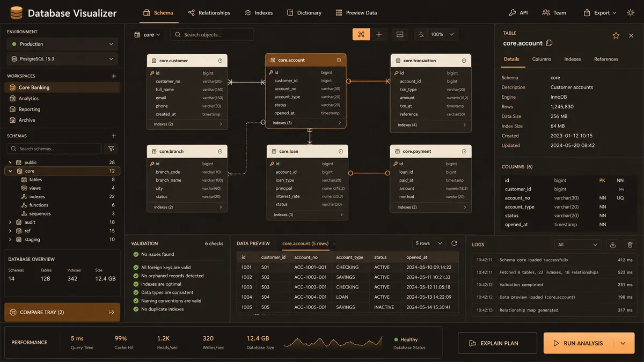The image size is (644, 362).
Task: Refresh the data preview
Action: (454, 243)
